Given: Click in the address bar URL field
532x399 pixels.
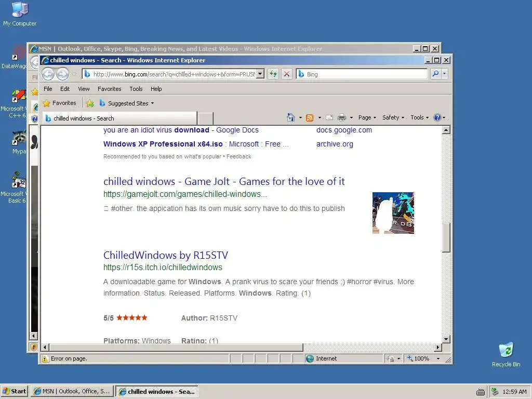Looking at the screenshot, I should click(174, 74).
